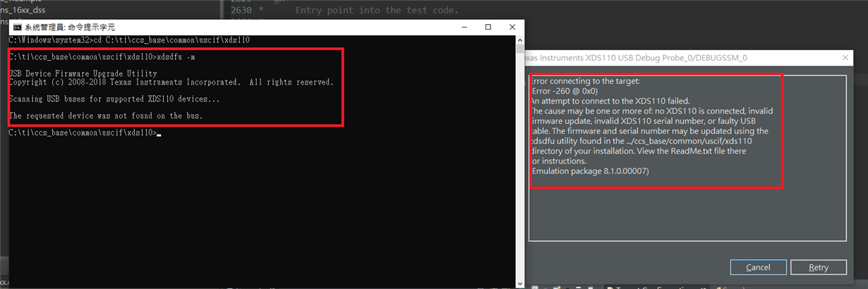Click the 'cd C:\ti\ccs_base' command line
Image resolution: width=868 pixels, height=289 pixels.
129,40
